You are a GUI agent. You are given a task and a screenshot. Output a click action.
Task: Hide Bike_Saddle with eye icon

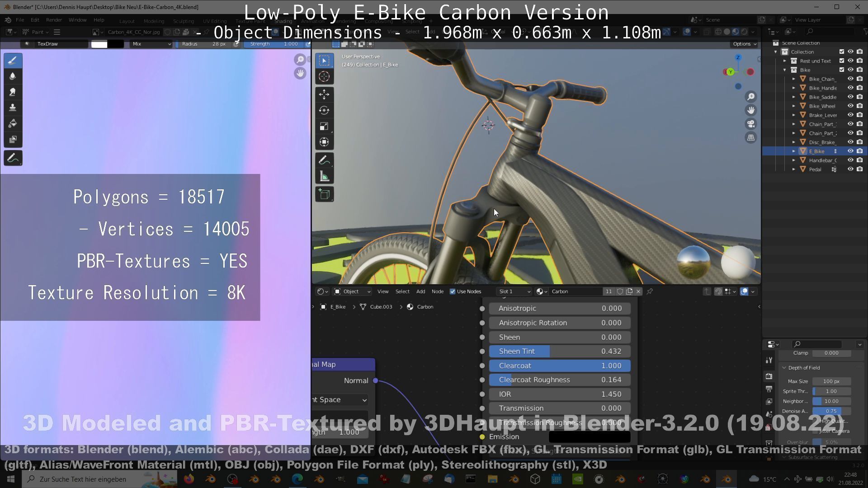pyautogui.click(x=850, y=97)
